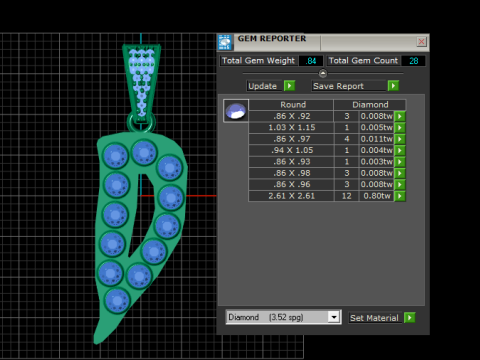
Task: Click the 0.003tw weight value
Action: pos(377,162)
